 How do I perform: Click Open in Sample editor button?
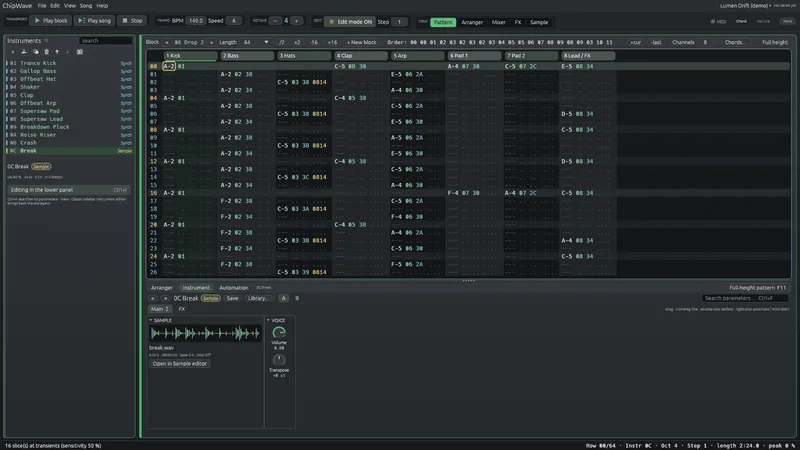coord(180,364)
